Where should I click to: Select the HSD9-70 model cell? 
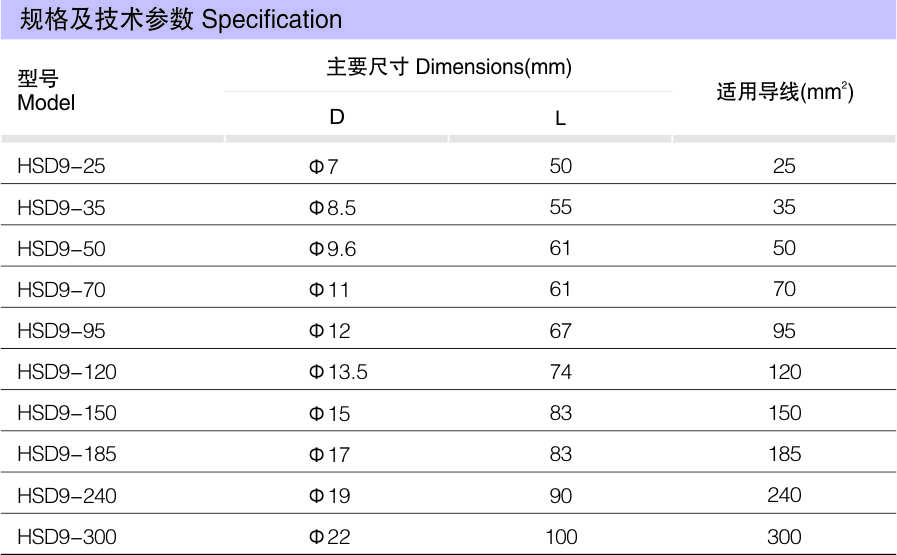61,290
